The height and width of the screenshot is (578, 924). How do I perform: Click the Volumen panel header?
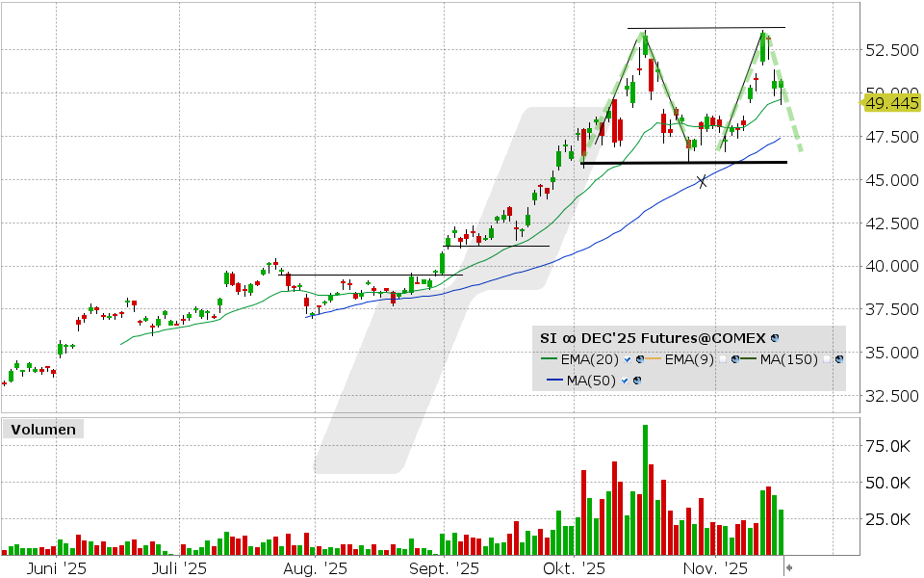pos(42,430)
